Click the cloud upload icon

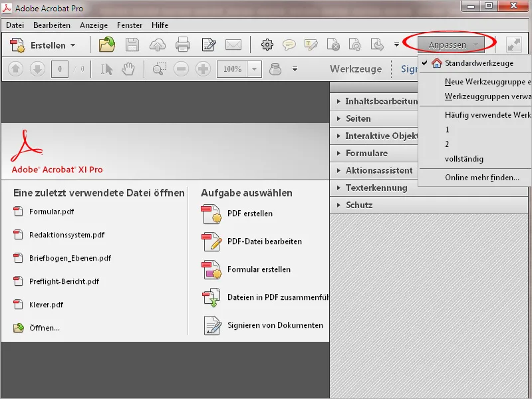coord(158,45)
